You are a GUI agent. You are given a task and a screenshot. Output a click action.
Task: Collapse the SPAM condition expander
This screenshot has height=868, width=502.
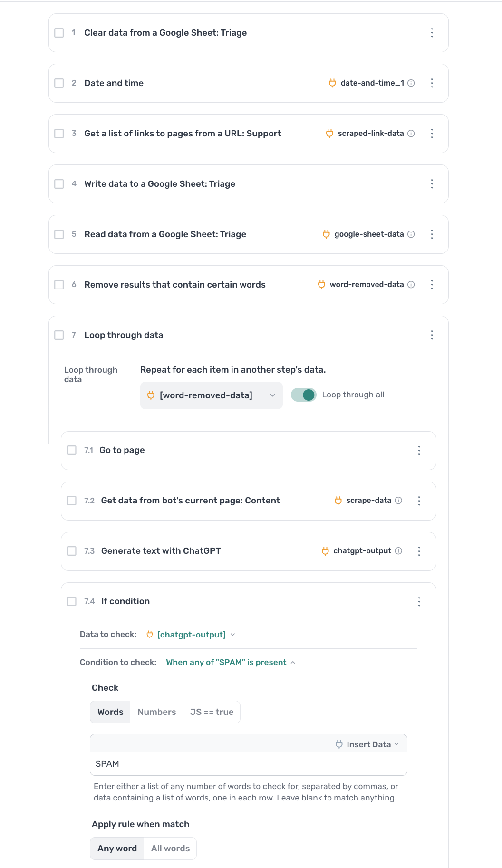[x=293, y=662]
